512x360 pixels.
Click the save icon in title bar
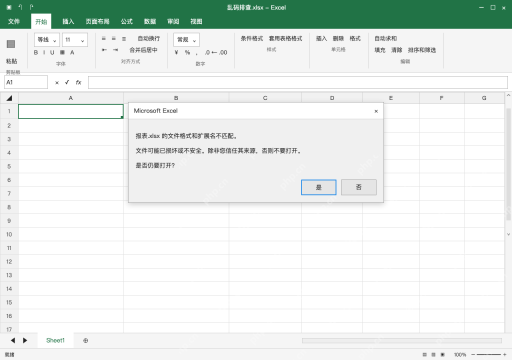(9, 7)
